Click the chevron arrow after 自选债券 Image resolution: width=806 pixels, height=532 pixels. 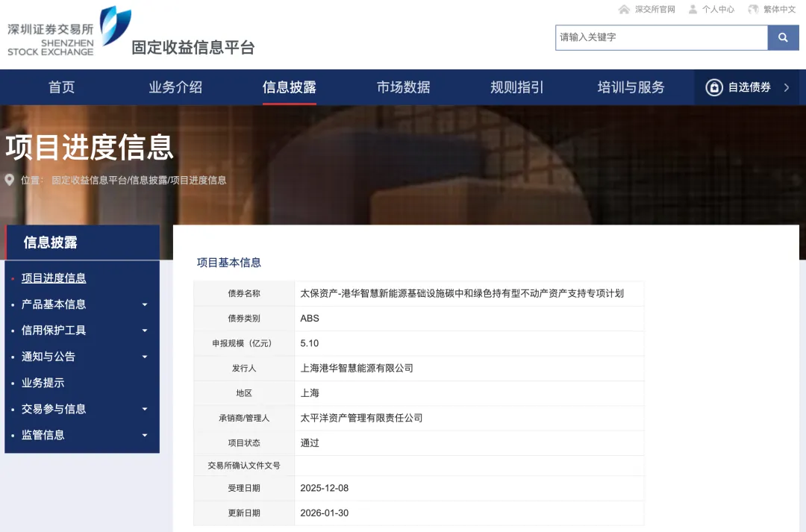pos(787,87)
